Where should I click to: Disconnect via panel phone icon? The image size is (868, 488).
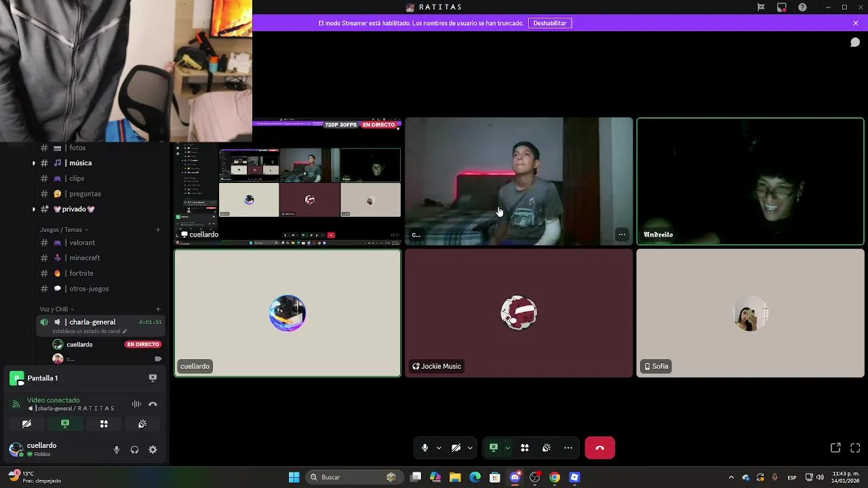tap(153, 404)
